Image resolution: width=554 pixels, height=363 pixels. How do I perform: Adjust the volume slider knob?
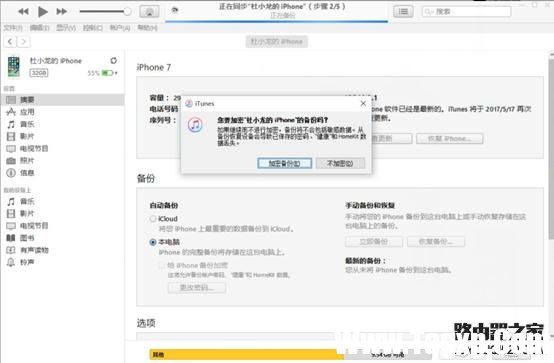[x=127, y=11]
